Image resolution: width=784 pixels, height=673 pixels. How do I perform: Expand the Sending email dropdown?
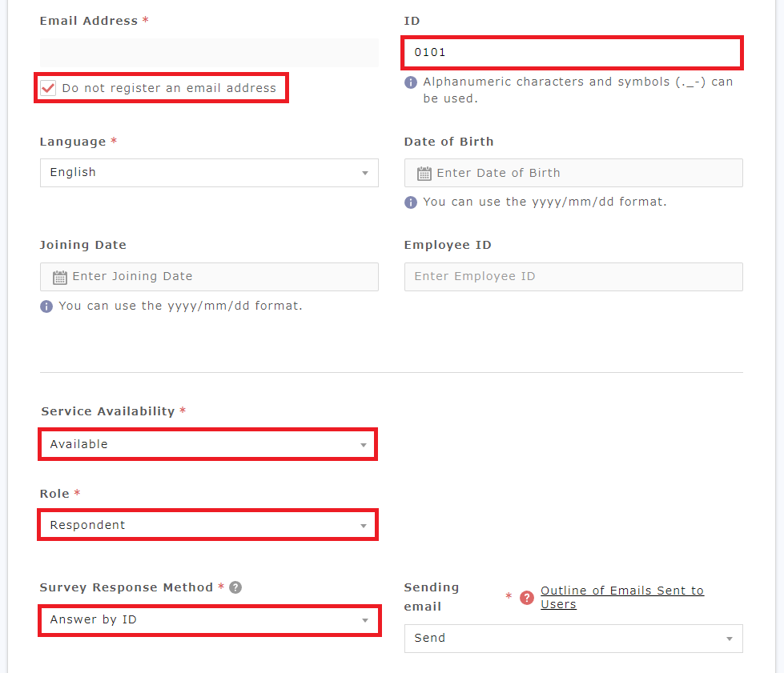573,639
